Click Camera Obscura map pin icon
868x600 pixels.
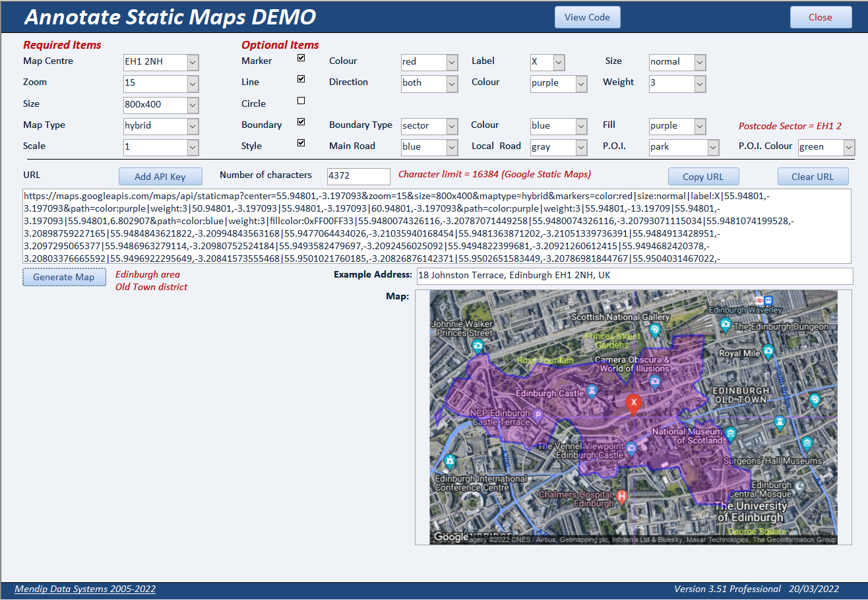[x=655, y=381]
